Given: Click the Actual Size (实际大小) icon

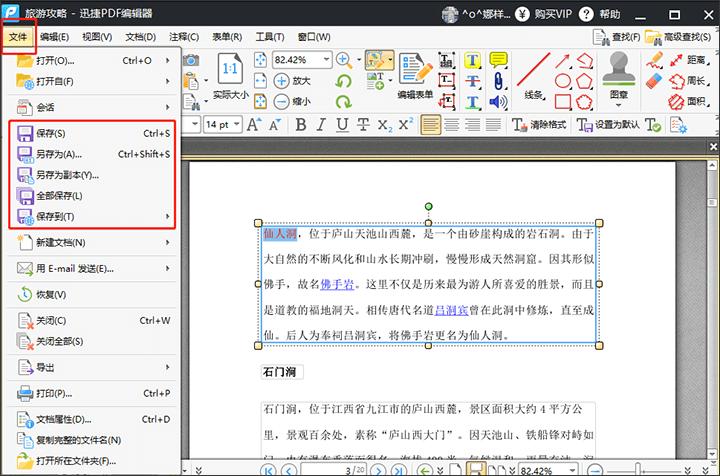Looking at the screenshot, I should pos(229,76).
